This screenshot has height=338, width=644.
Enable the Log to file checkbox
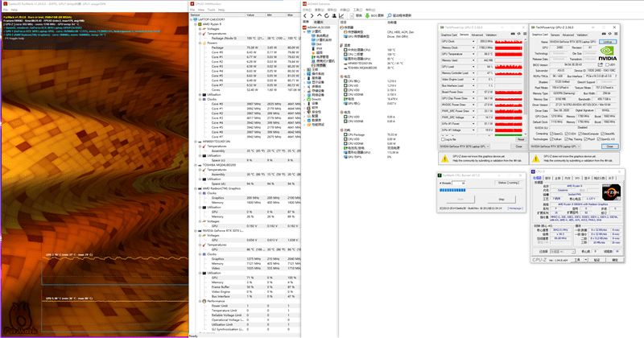coord(442,139)
